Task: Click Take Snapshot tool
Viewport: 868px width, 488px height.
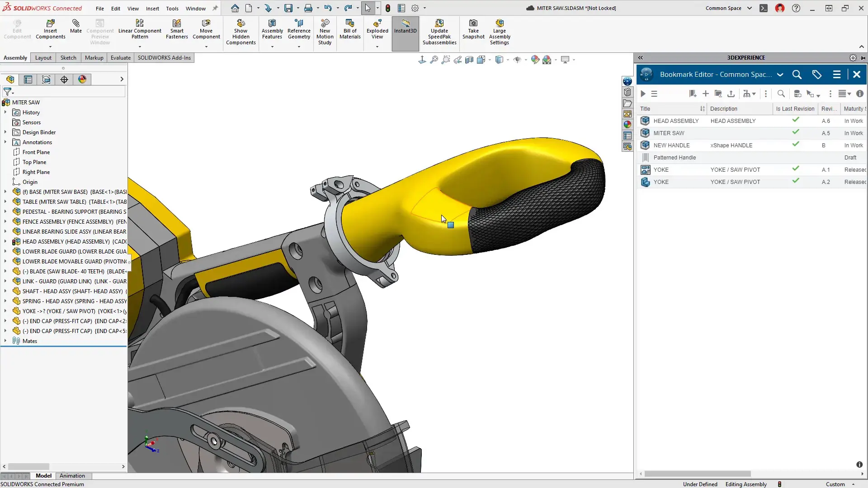Action: [x=473, y=29]
